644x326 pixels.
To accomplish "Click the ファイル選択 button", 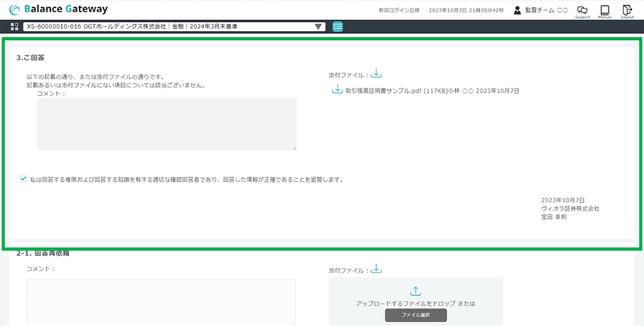I will [415, 315].
